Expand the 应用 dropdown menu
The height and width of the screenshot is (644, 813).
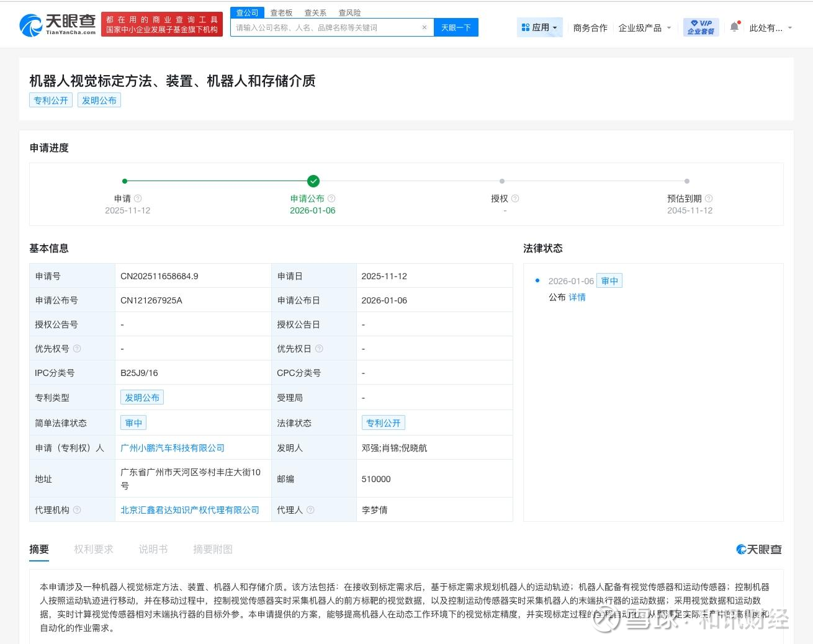pos(539,27)
